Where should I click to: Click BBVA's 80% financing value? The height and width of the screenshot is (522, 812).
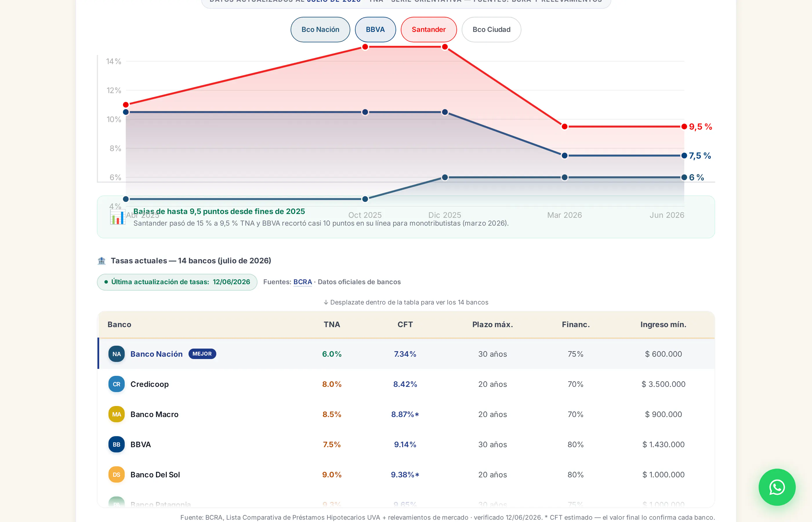575,444
